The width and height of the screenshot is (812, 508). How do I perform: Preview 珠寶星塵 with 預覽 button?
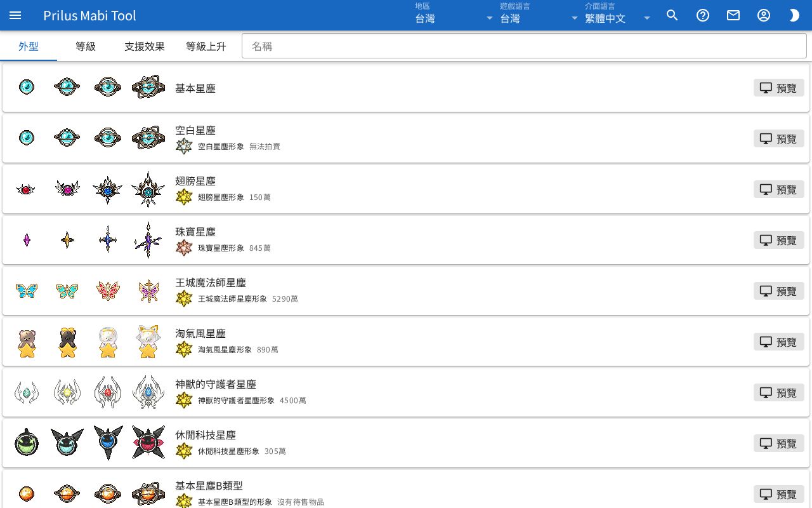(779, 240)
